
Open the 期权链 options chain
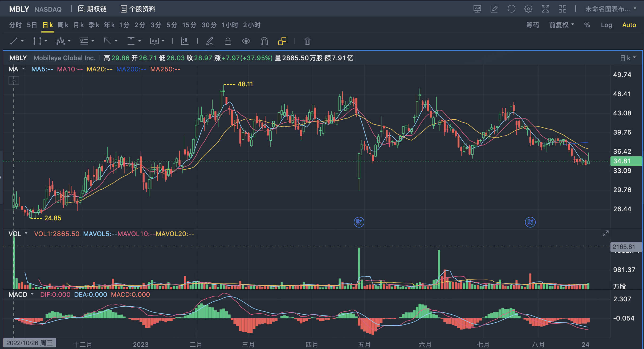(x=92, y=9)
